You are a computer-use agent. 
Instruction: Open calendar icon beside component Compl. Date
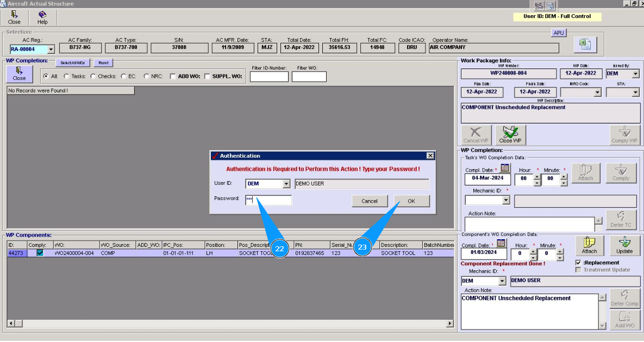point(501,243)
